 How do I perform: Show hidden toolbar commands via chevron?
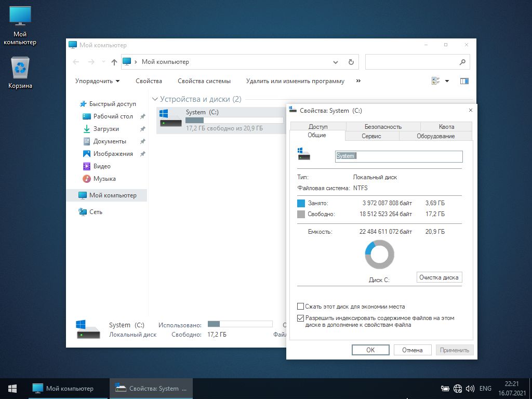click(358, 81)
